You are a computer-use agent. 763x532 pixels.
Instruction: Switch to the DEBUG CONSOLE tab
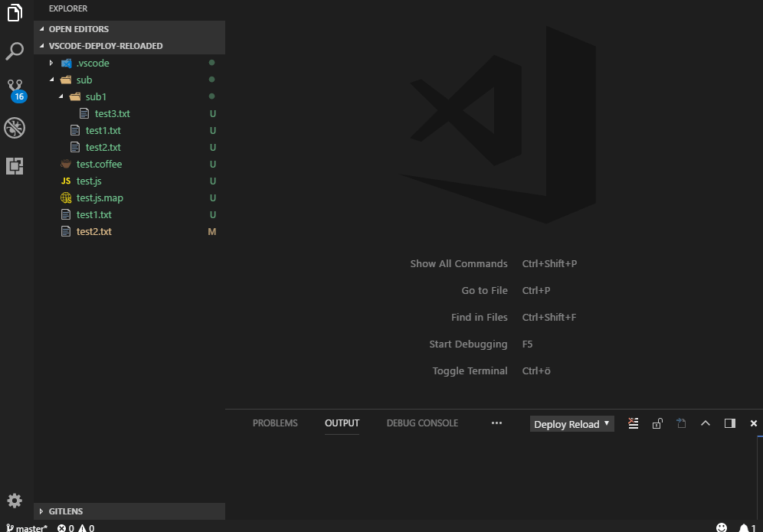point(422,423)
